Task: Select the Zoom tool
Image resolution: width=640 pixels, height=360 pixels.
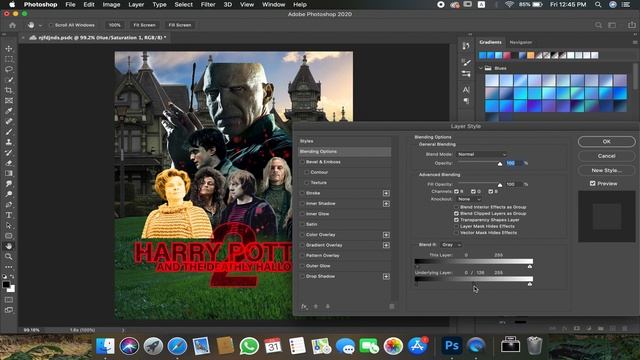Action: pyautogui.click(x=9, y=257)
